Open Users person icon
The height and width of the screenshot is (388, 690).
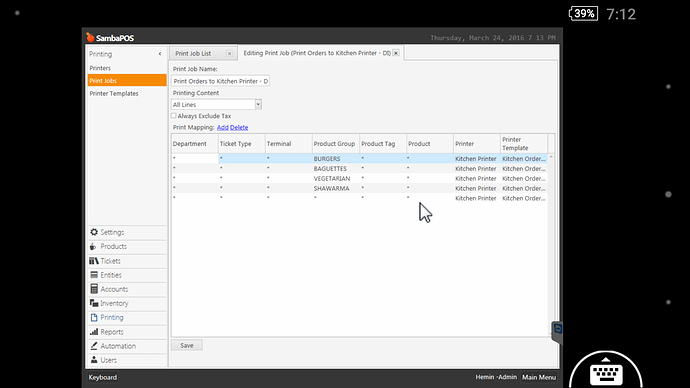[x=94, y=360]
